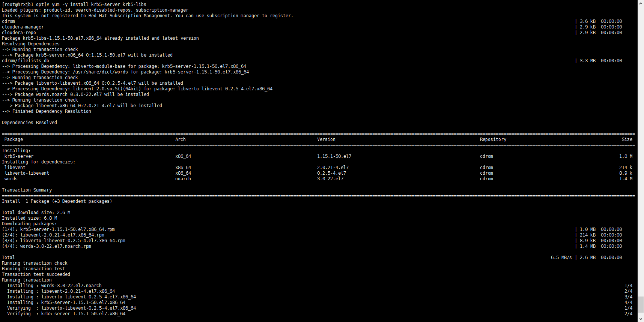
Task: Click 'Package krb5-libs already installed' message
Action: click(100, 38)
